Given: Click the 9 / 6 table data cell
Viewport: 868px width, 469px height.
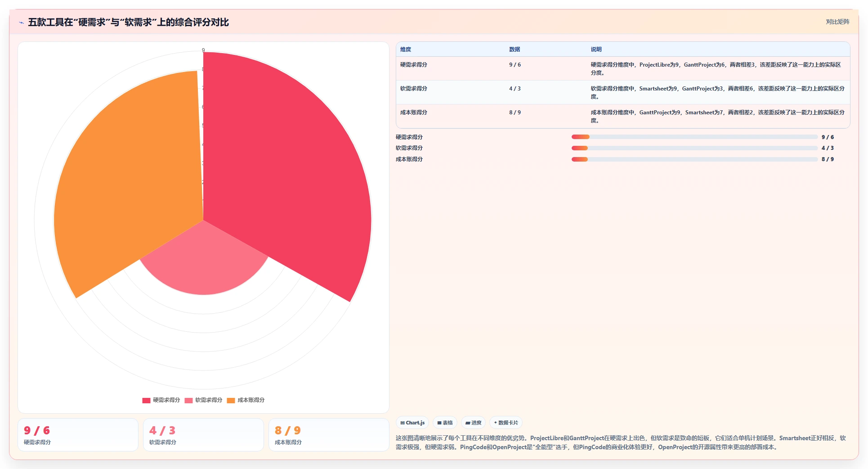Looking at the screenshot, I should click(x=515, y=65).
